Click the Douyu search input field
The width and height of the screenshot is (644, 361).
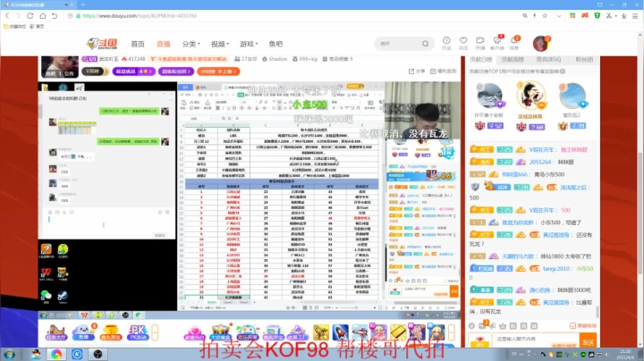[x=398, y=44]
